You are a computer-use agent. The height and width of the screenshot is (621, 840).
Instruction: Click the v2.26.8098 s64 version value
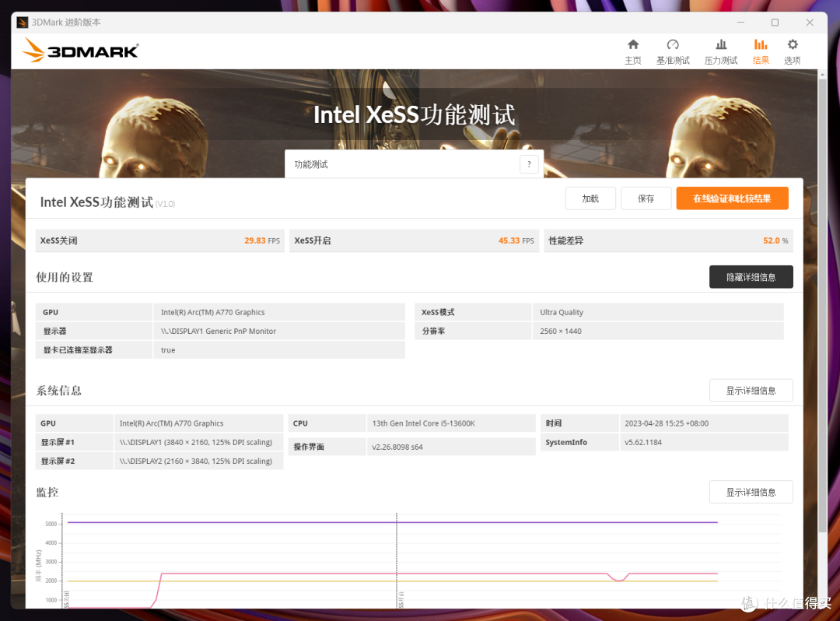point(397,447)
